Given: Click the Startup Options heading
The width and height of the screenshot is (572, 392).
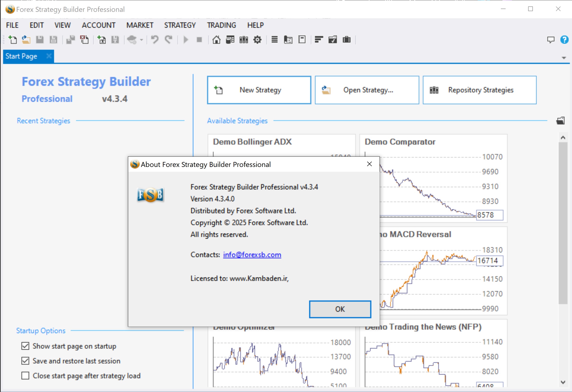Looking at the screenshot, I should click(41, 331).
